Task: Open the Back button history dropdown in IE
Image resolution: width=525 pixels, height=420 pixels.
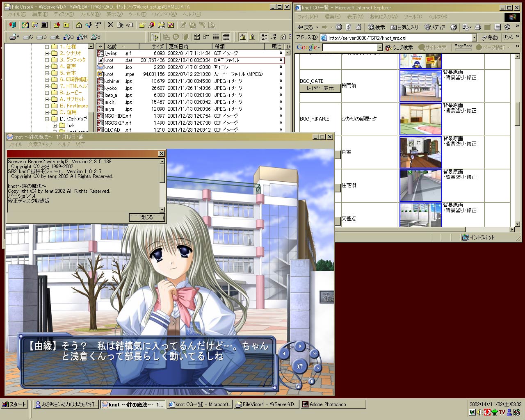Action: [x=317, y=27]
